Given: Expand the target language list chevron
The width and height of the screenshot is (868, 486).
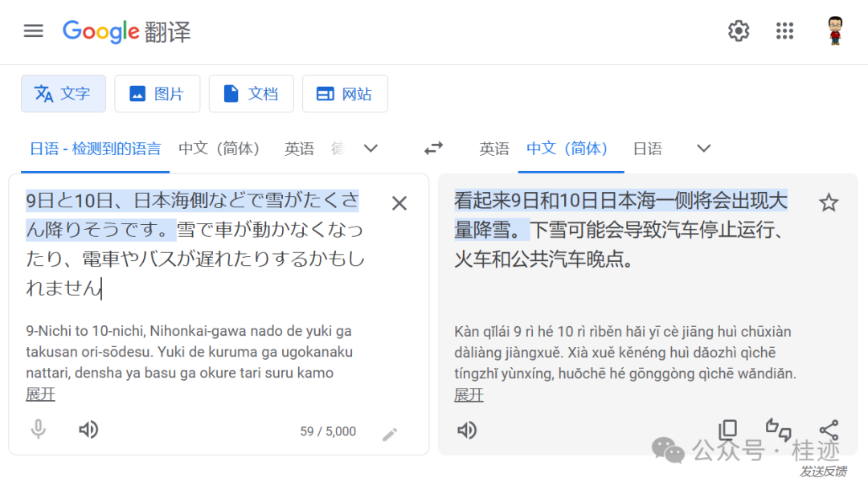Looking at the screenshot, I should [x=703, y=149].
